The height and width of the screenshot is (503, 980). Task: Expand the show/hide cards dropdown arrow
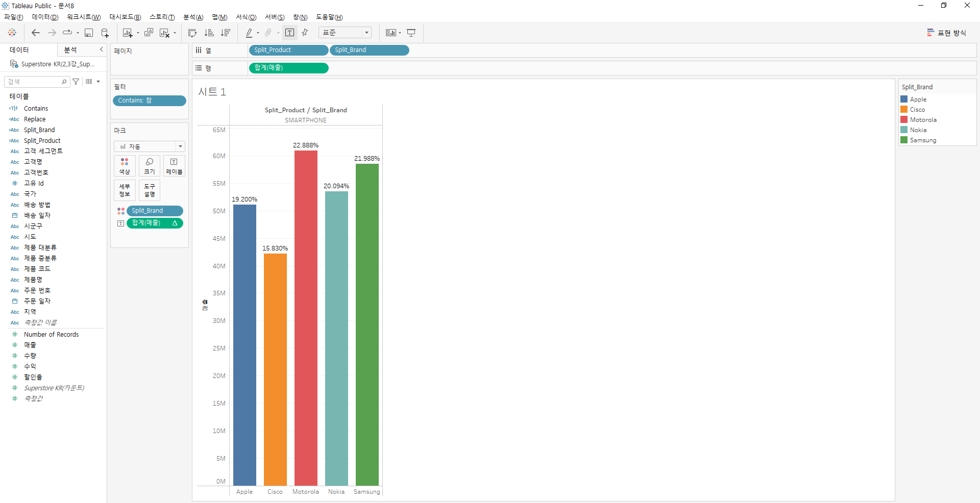tap(400, 33)
